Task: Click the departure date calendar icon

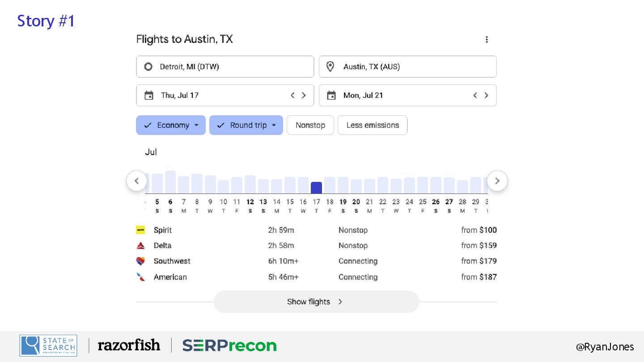Action: click(149, 95)
